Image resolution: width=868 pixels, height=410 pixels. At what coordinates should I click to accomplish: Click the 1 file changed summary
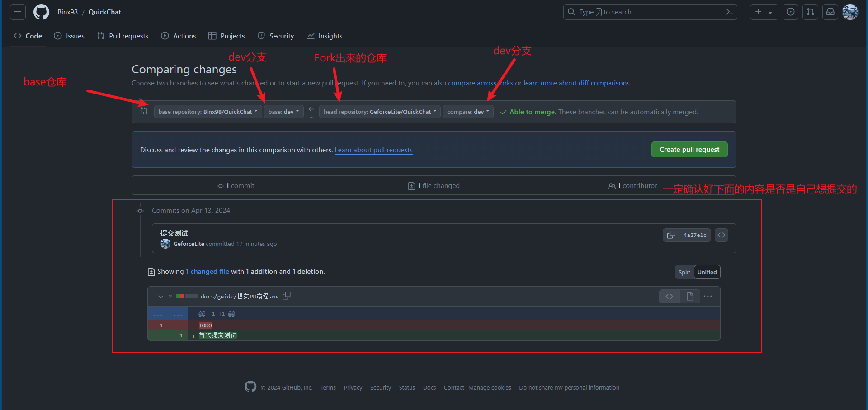coord(434,186)
